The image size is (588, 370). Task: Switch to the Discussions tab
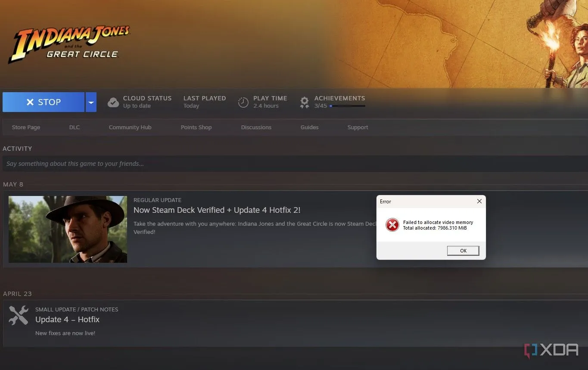coord(256,127)
